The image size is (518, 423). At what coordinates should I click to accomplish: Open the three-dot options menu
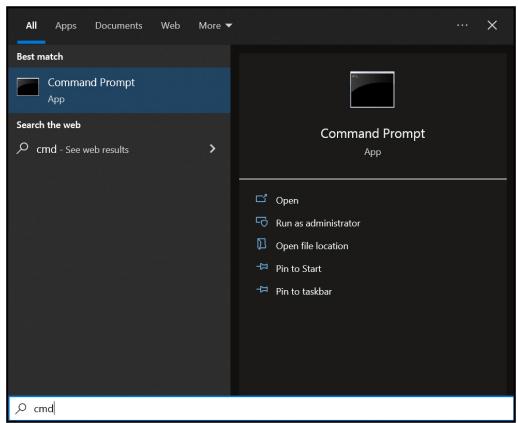click(x=462, y=25)
